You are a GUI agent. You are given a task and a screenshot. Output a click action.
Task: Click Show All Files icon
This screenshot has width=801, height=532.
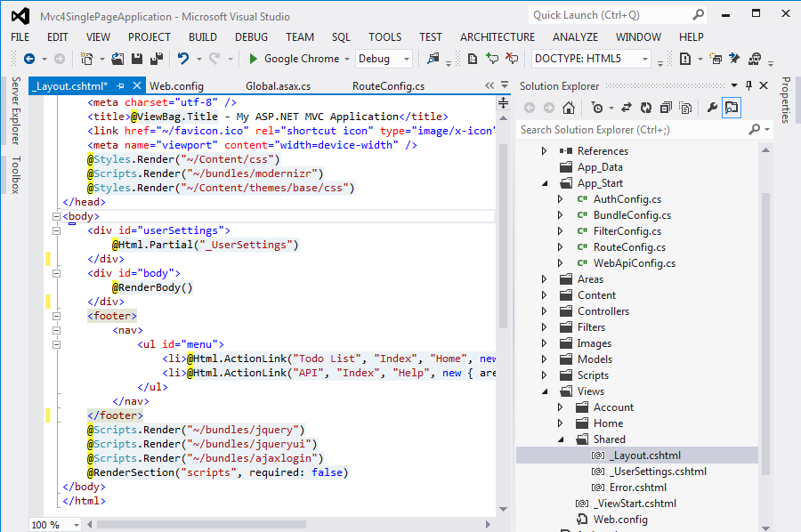click(x=685, y=108)
